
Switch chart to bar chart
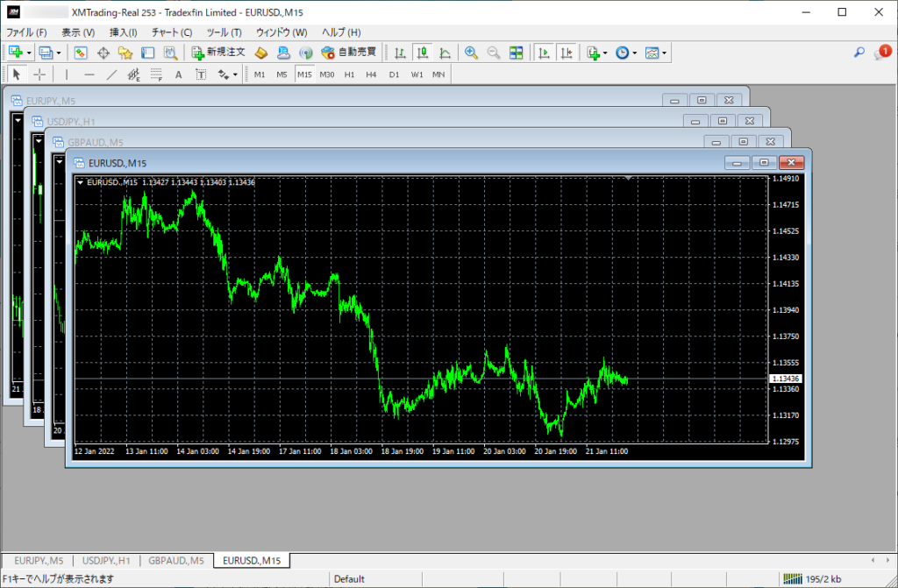[400, 53]
